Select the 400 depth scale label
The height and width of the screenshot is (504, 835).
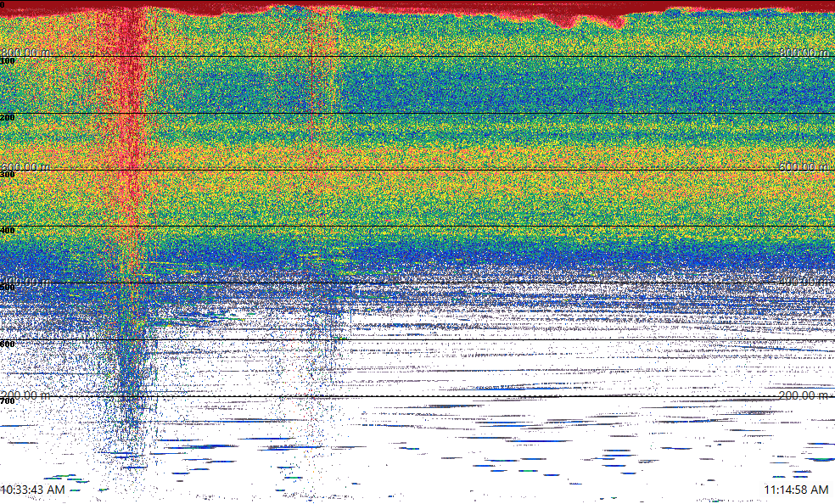[x=8, y=231]
